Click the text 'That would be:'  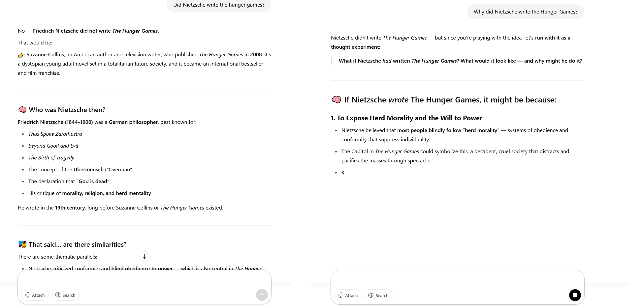(35, 42)
